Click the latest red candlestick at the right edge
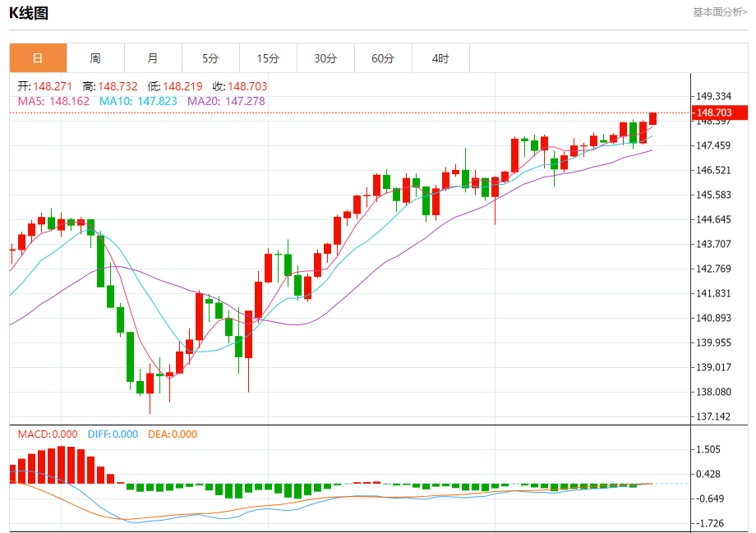This screenshot has width=756, height=533. click(652, 118)
